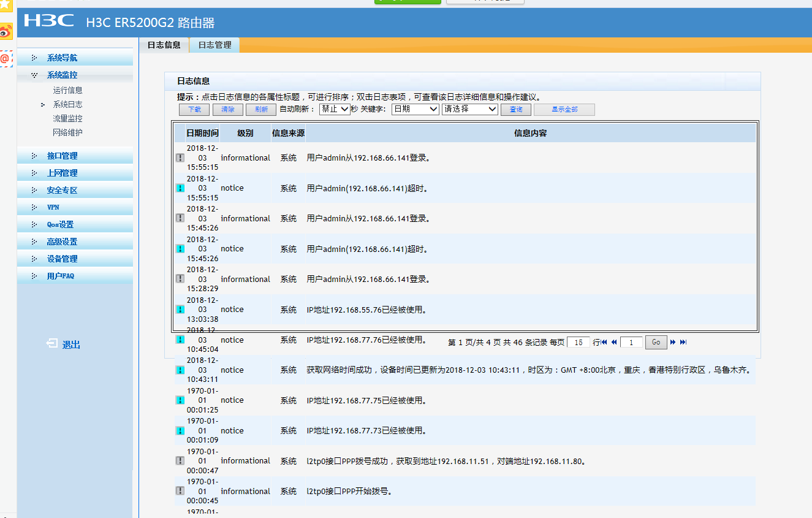The width and height of the screenshot is (812, 518).
Task: Jump to the last page of logs
Action: tap(683, 342)
